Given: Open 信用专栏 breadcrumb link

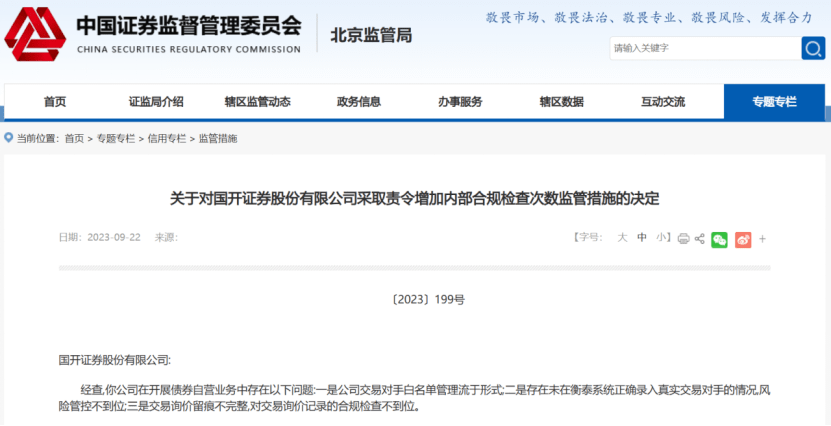Looking at the screenshot, I should tap(167, 138).
